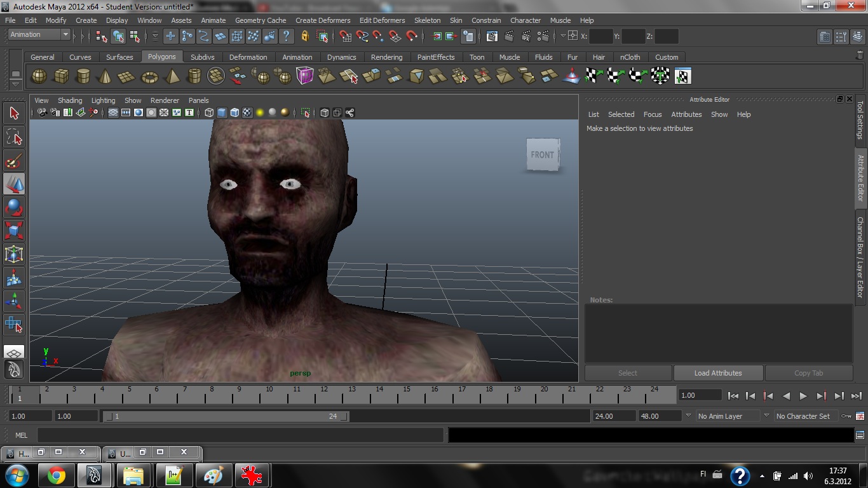The height and width of the screenshot is (488, 868).
Task: Click the time range slider bar
Action: point(226,416)
